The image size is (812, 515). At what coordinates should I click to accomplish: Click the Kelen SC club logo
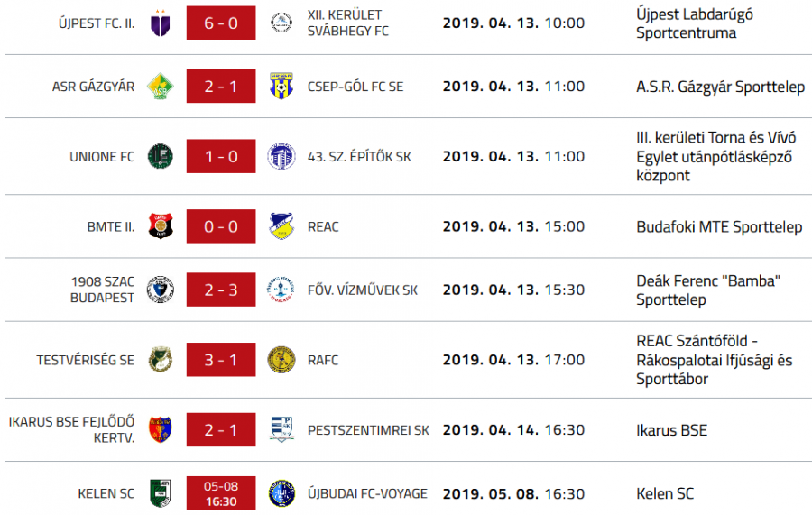coord(161,493)
